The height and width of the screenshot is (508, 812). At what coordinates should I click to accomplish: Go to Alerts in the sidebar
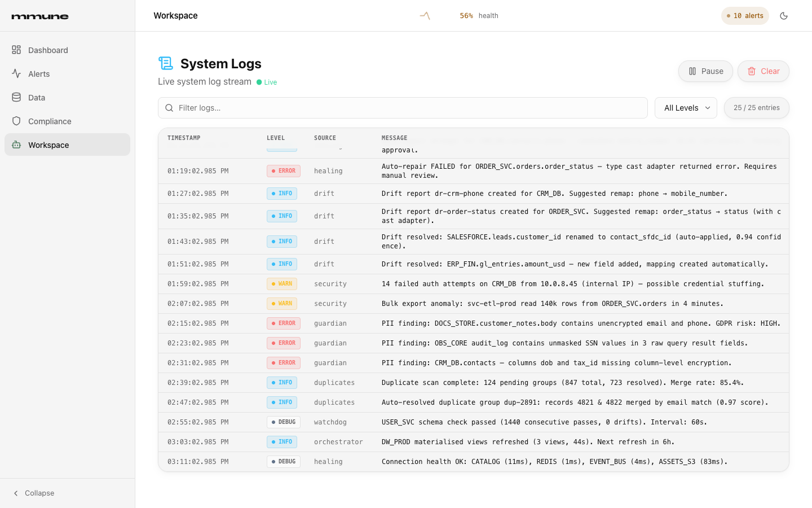coord(67,74)
